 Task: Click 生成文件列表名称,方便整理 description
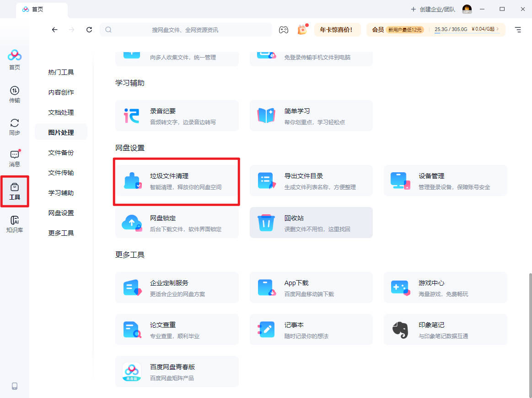pyautogui.click(x=320, y=187)
